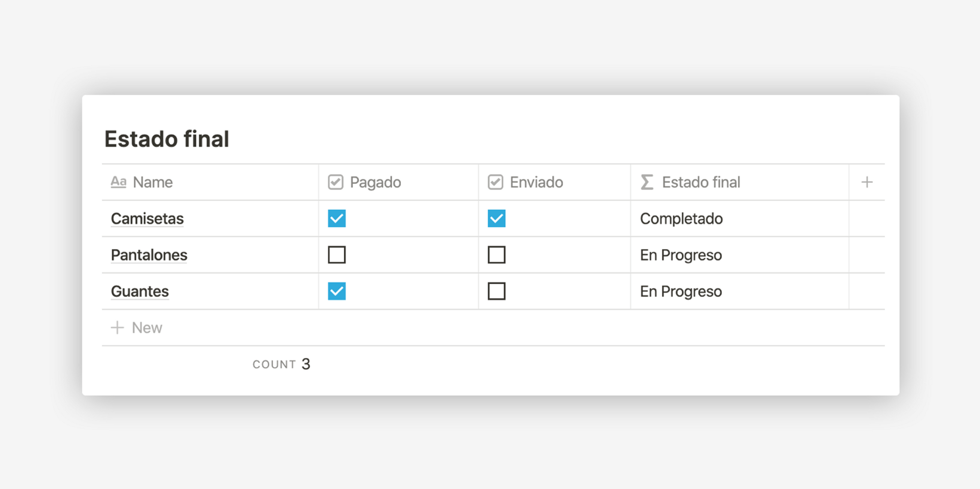
Task: Enable Pagado for Pantalones
Action: (337, 255)
